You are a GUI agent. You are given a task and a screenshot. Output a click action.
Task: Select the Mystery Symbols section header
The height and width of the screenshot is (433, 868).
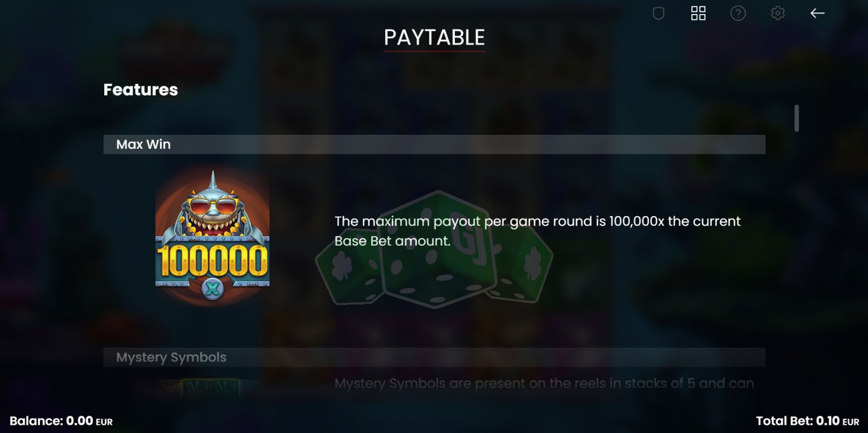pos(434,357)
